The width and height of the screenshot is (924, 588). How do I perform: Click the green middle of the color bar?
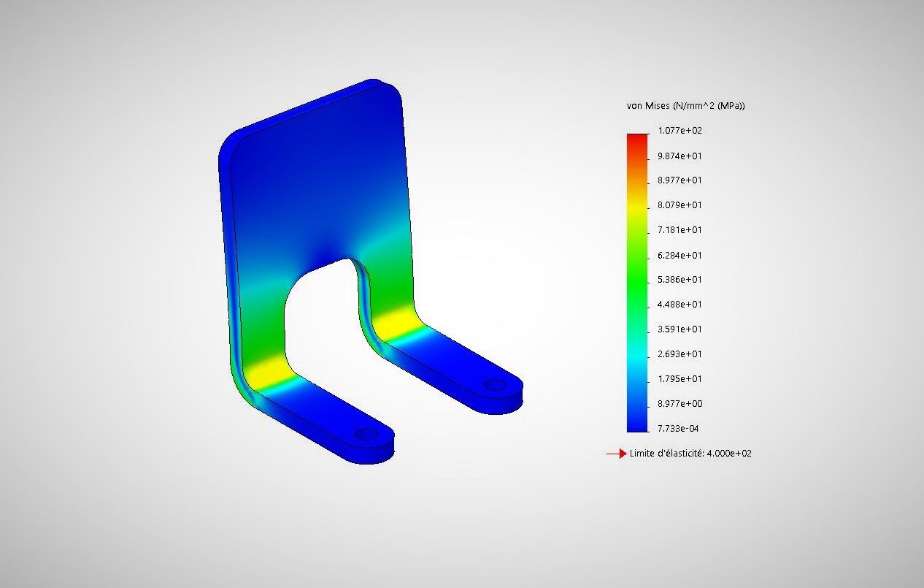point(637,281)
